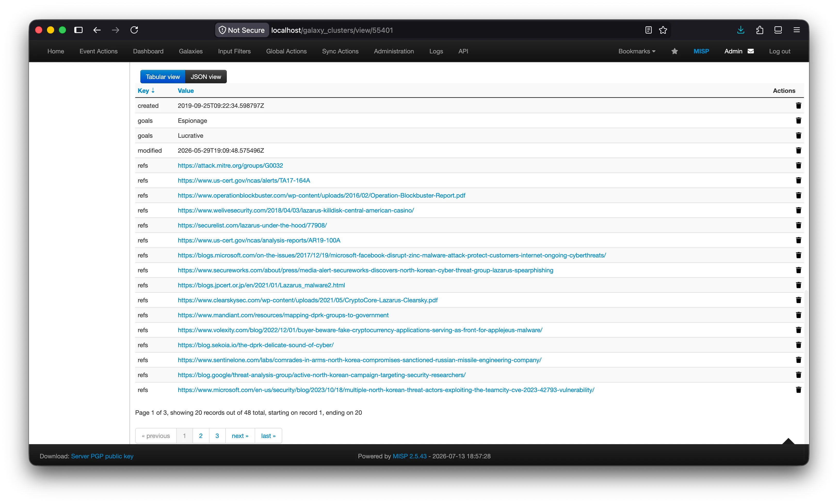Open the browser hamburger menu
Image resolution: width=838 pixels, height=504 pixels.
point(796,30)
